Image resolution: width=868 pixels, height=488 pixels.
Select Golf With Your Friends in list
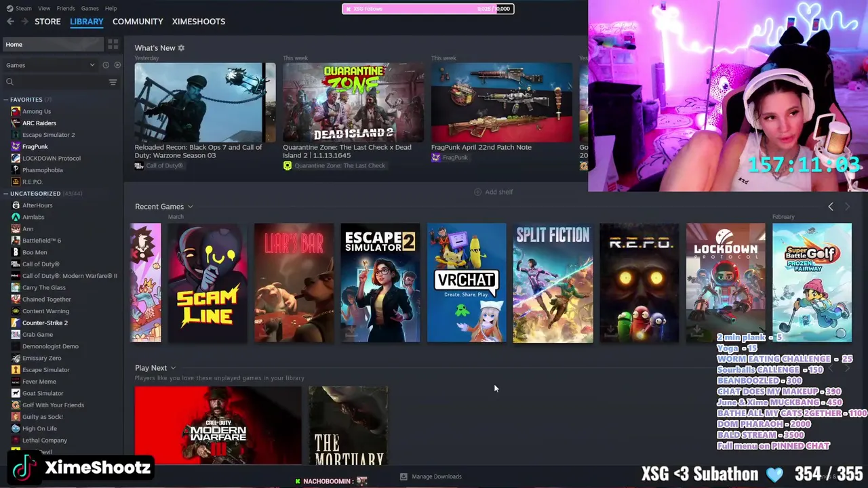[53, 405]
